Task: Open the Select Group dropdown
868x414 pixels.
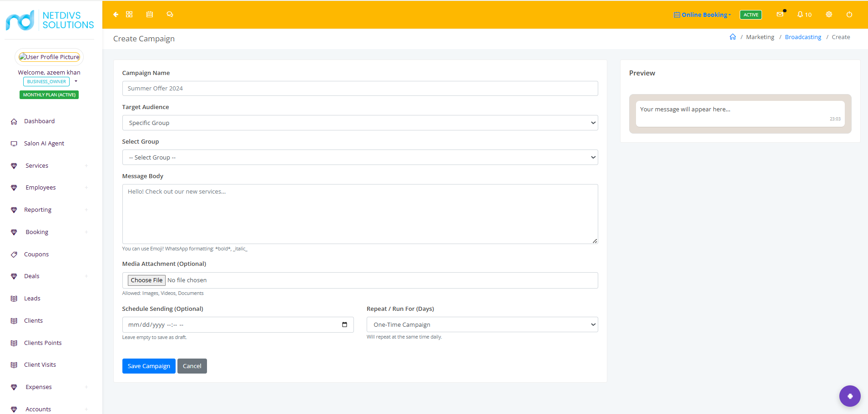Action: click(360, 157)
